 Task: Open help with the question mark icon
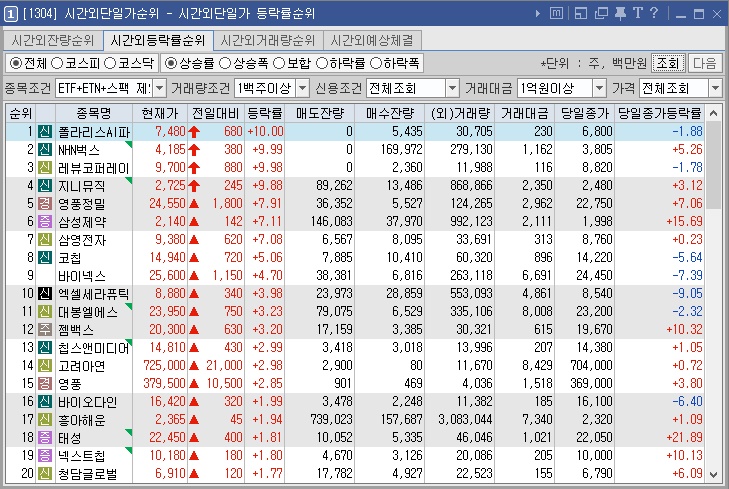(x=654, y=13)
